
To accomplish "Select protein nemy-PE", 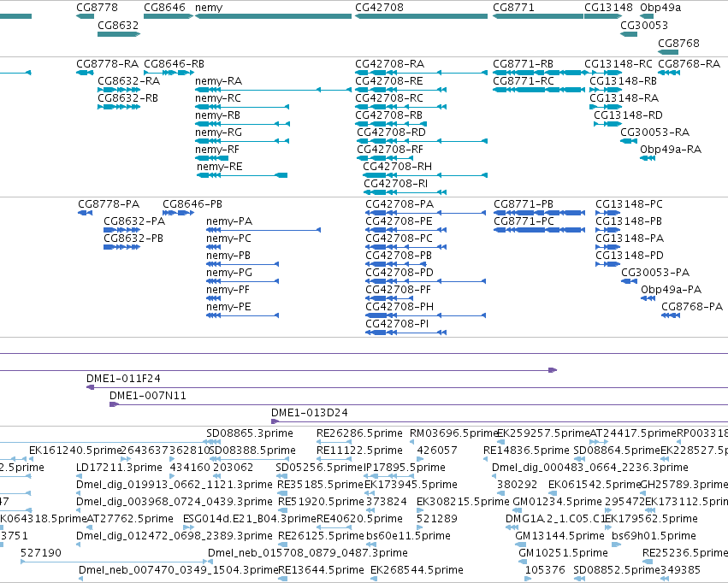I will (228, 307).
